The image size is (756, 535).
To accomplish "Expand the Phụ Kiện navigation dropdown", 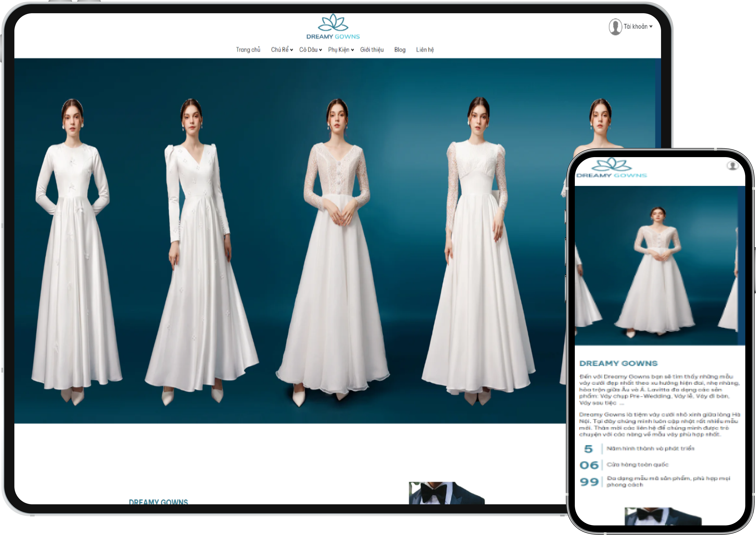I will [339, 50].
